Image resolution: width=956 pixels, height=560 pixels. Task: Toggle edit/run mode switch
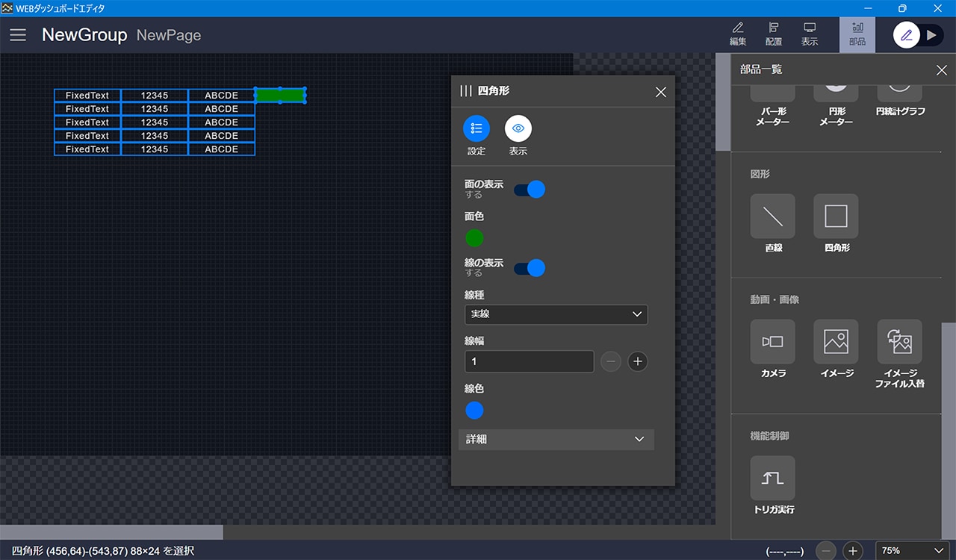(918, 35)
